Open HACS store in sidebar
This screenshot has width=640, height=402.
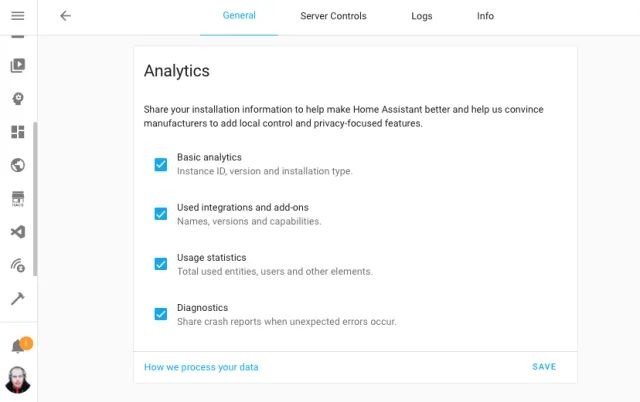[x=17, y=198]
